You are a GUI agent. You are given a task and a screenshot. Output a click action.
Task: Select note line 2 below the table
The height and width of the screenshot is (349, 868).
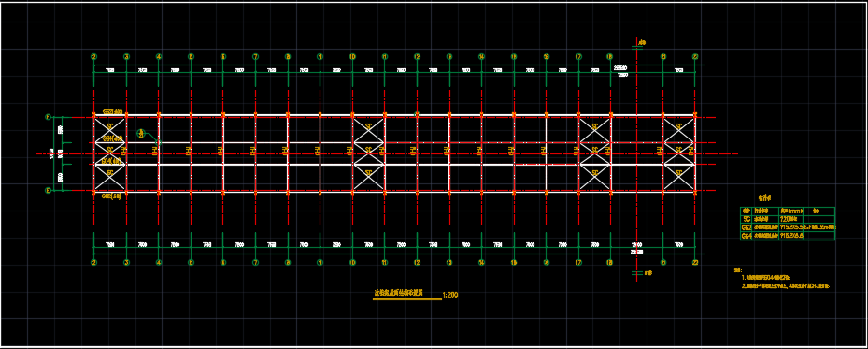pyautogui.click(x=787, y=286)
